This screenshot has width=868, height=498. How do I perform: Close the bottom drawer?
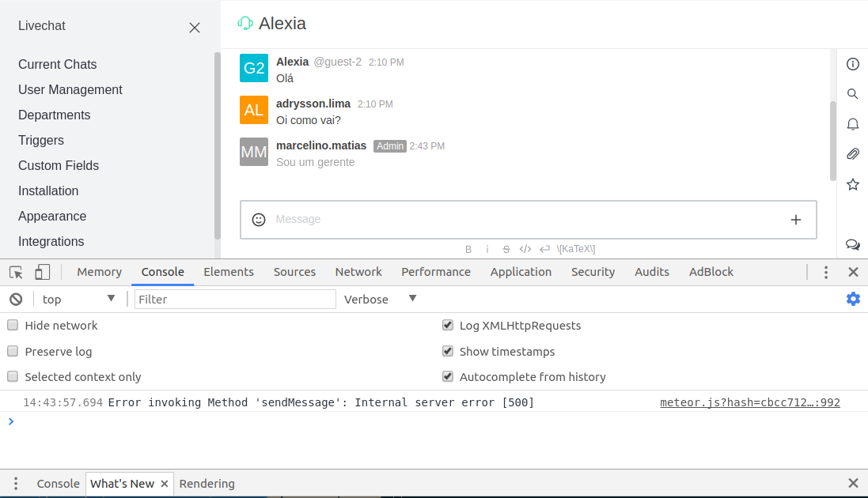pos(853,484)
